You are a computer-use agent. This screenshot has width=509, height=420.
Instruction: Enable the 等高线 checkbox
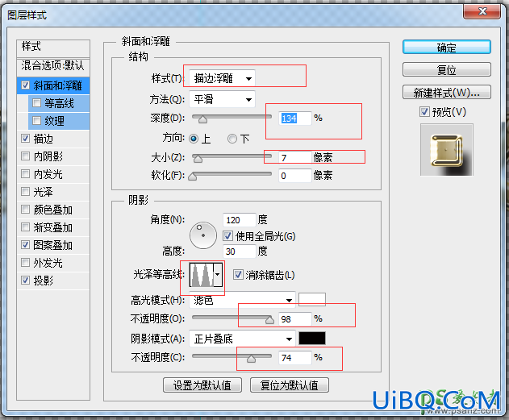coord(36,103)
